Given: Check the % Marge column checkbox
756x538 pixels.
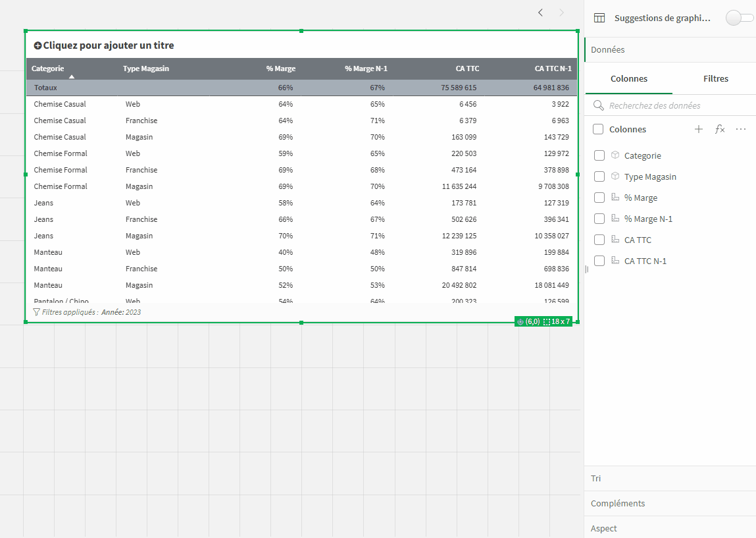Looking at the screenshot, I should point(599,198).
